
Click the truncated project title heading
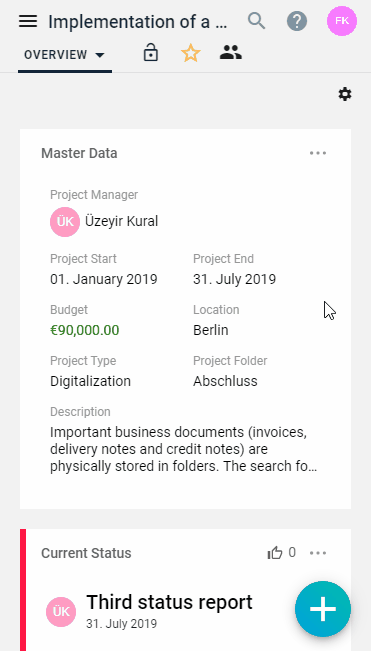(x=138, y=22)
